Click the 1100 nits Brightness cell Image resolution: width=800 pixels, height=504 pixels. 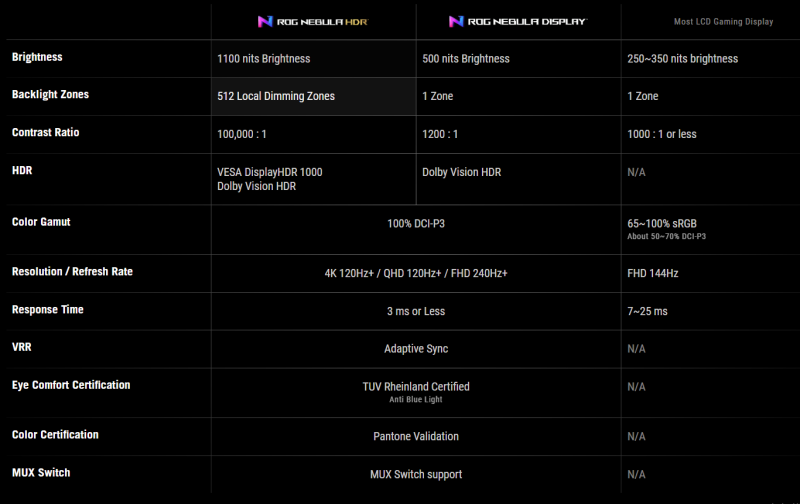click(263, 59)
